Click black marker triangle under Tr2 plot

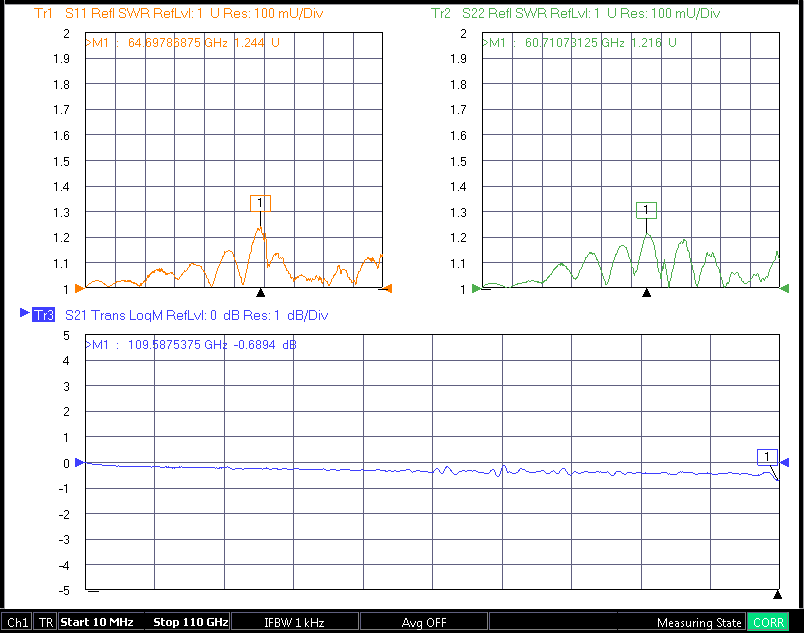646,292
